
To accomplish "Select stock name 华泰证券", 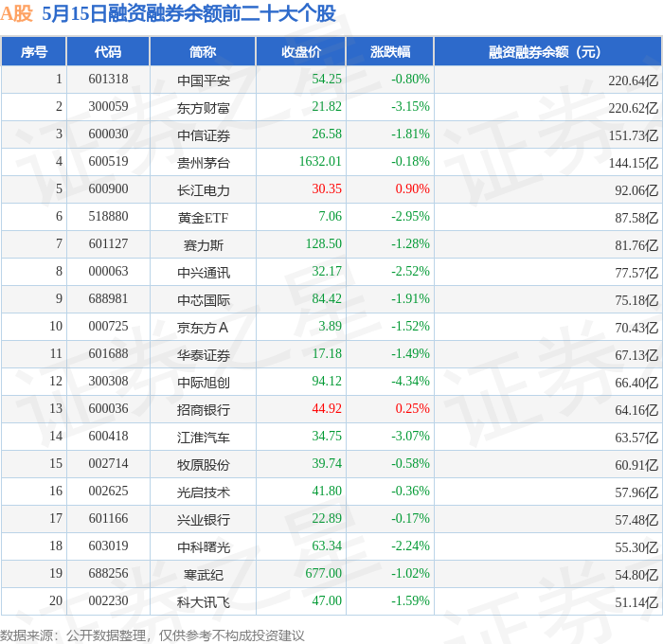I will pyautogui.click(x=204, y=355).
